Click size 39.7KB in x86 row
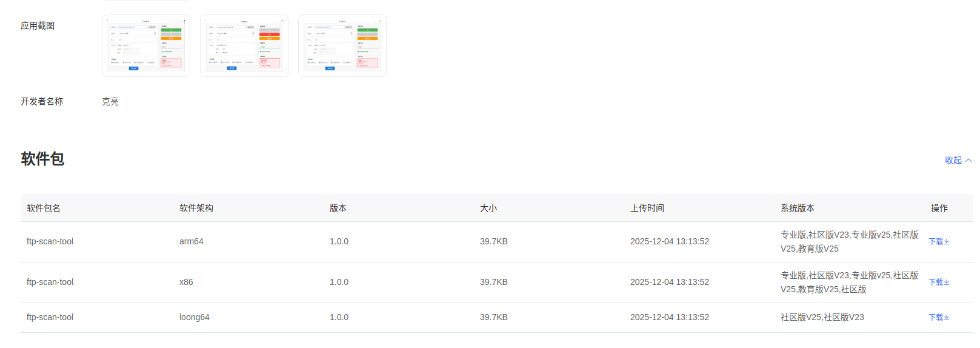Viewport: 980px width, 348px height. click(494, 282)
